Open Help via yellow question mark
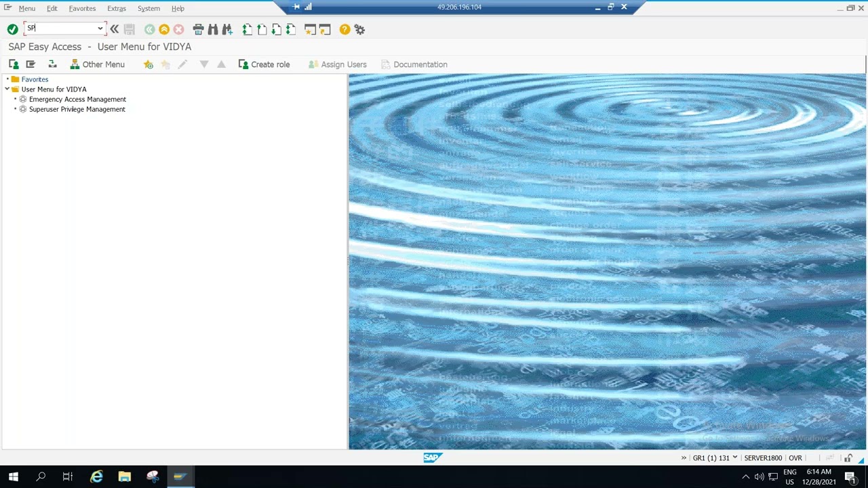Viewport: 868px width, 488px height. 344,29
